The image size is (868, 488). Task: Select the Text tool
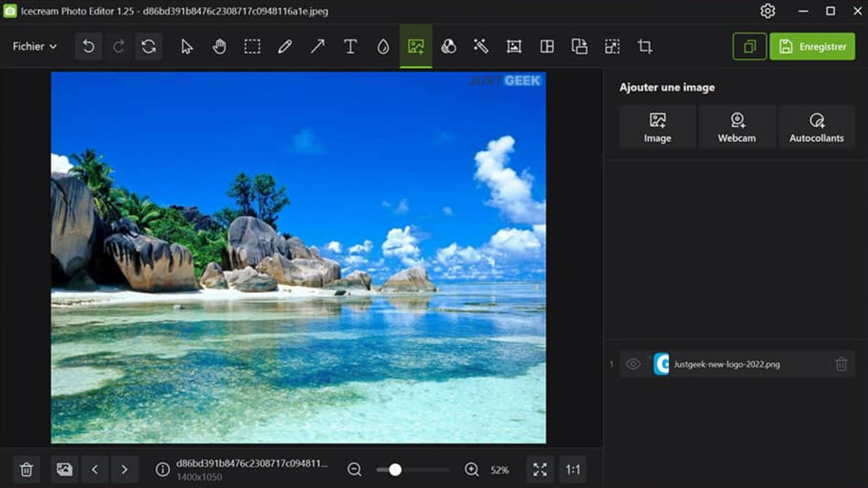click(x=350, y=47)
